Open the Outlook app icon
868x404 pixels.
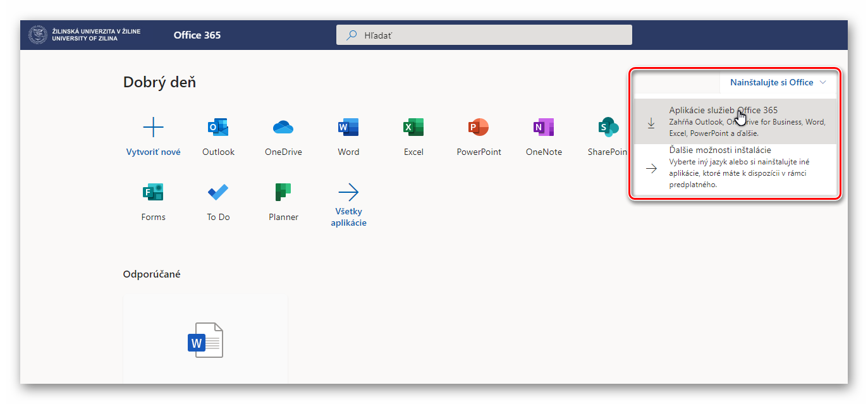pos(218,128)
